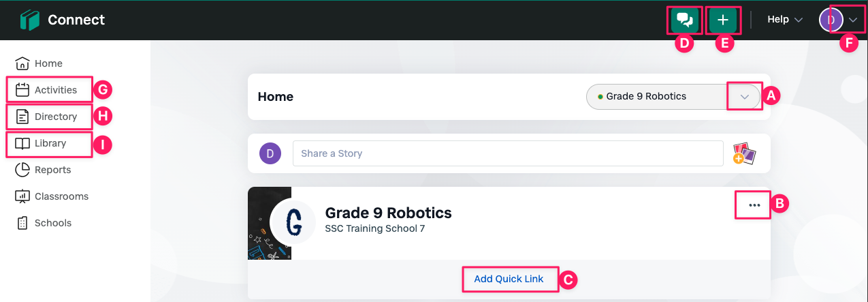Image resolution: width=868 pixels, height=302 pixels.
Task: Click the Add Quick Link link
Action: (x=509, y=279)
